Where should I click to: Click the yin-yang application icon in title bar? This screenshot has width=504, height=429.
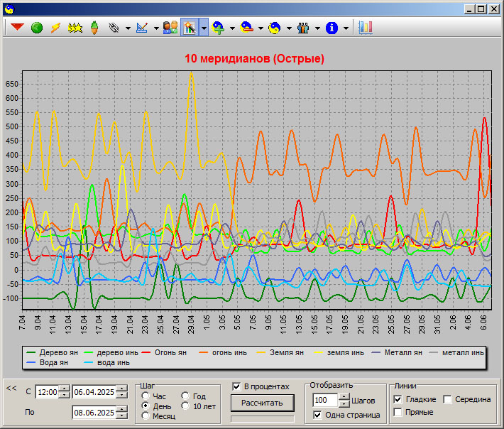(x=10, y=9)
